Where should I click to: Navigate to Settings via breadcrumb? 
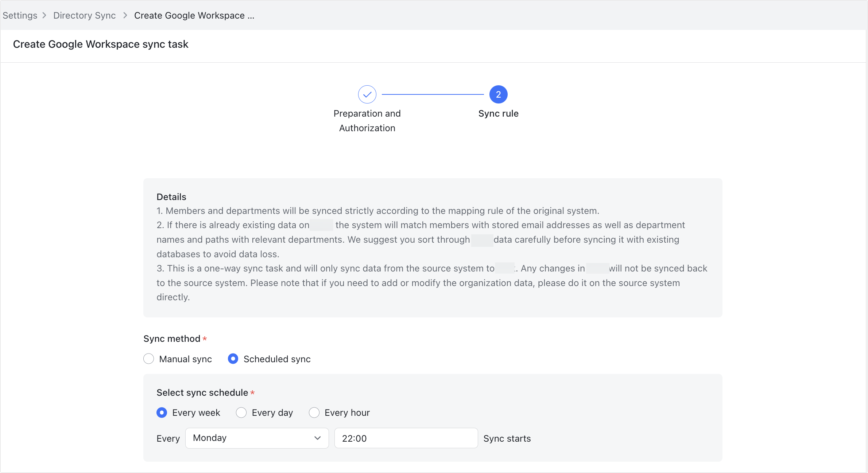coord(20,15)
